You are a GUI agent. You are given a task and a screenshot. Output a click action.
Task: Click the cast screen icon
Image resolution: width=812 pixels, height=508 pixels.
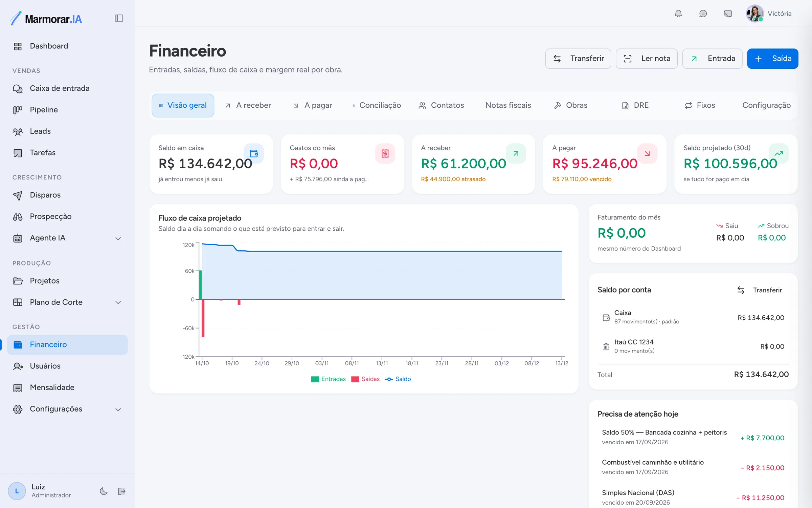point(727,14)
